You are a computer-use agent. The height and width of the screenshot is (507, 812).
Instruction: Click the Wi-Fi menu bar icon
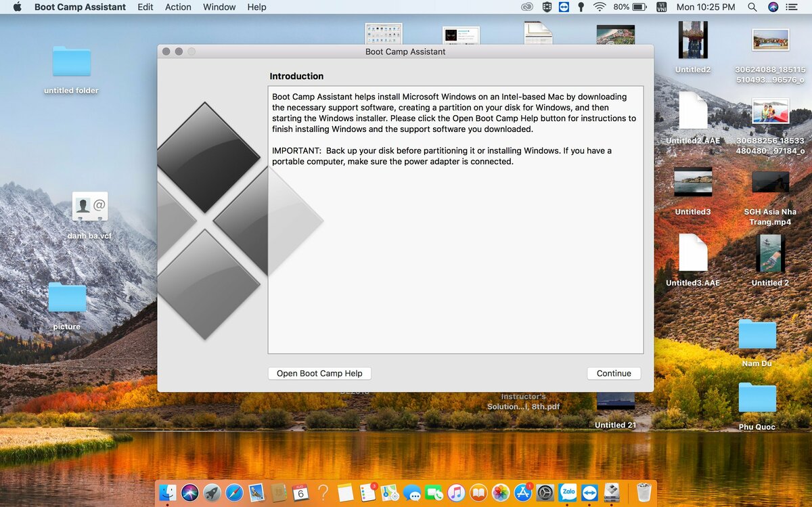click(x=600, y=7)
